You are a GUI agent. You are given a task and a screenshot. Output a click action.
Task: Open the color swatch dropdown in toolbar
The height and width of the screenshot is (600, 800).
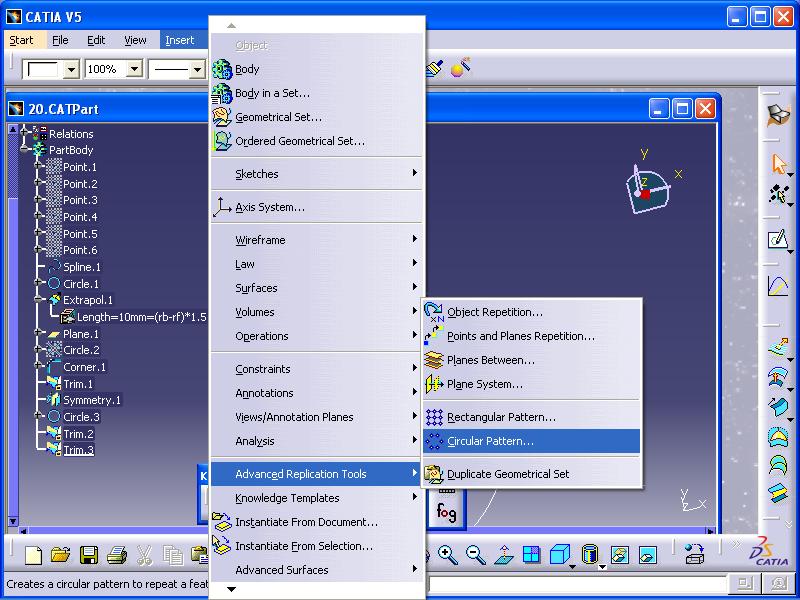[71, 70]
